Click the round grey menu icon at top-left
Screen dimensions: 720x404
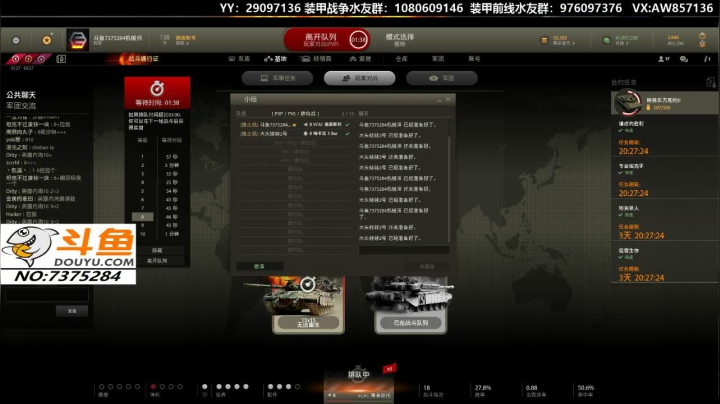coord(16,40)
